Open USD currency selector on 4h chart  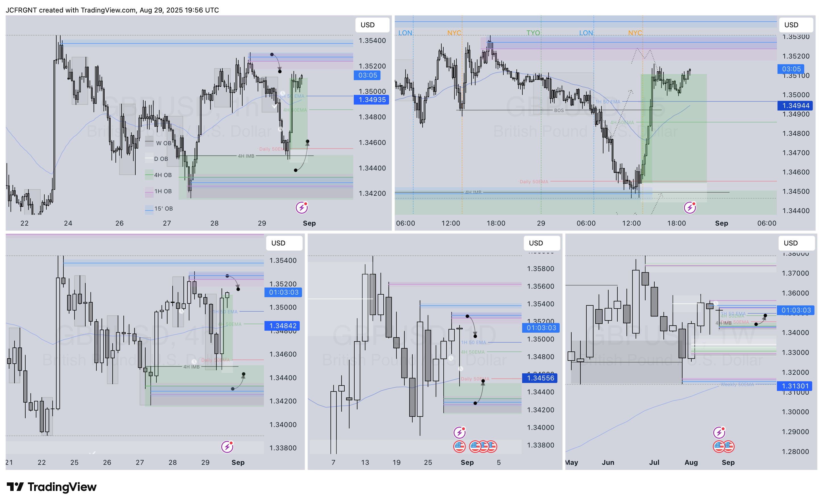click(284, 243)
